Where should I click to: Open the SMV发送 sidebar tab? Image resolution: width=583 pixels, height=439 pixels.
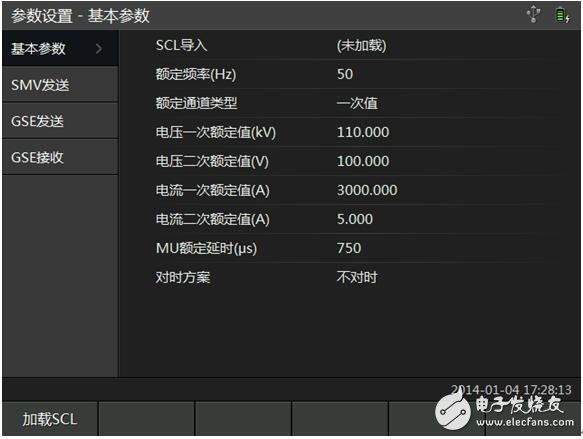coord(60,85)
